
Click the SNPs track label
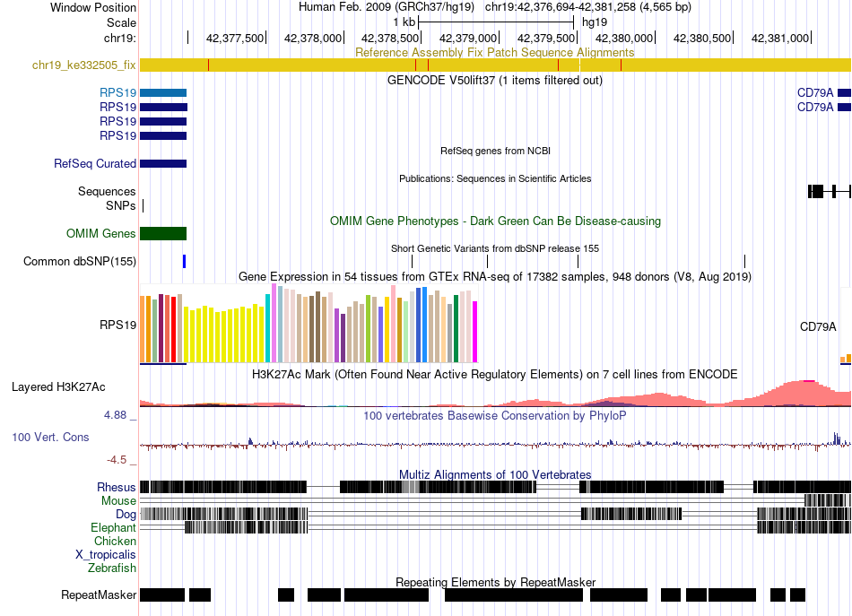click(121, 206)
